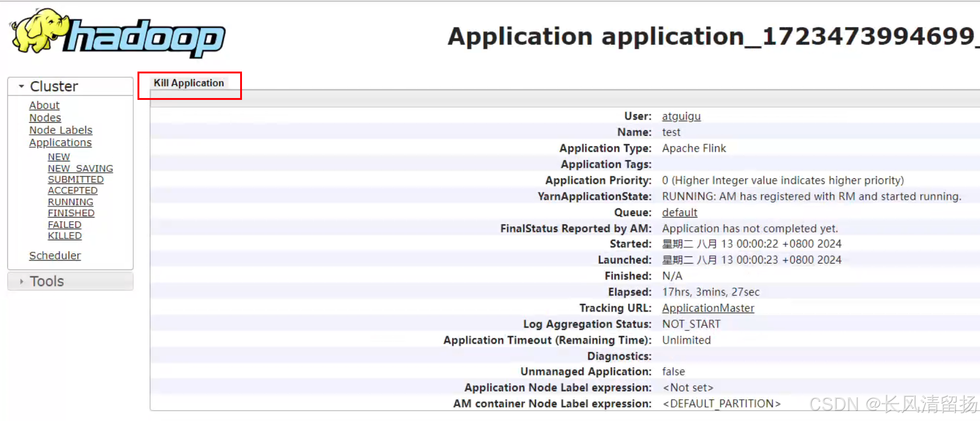980x421 pixels.
Task: Filter applications by NEW_SAVING state
Action: click(80, 169)
